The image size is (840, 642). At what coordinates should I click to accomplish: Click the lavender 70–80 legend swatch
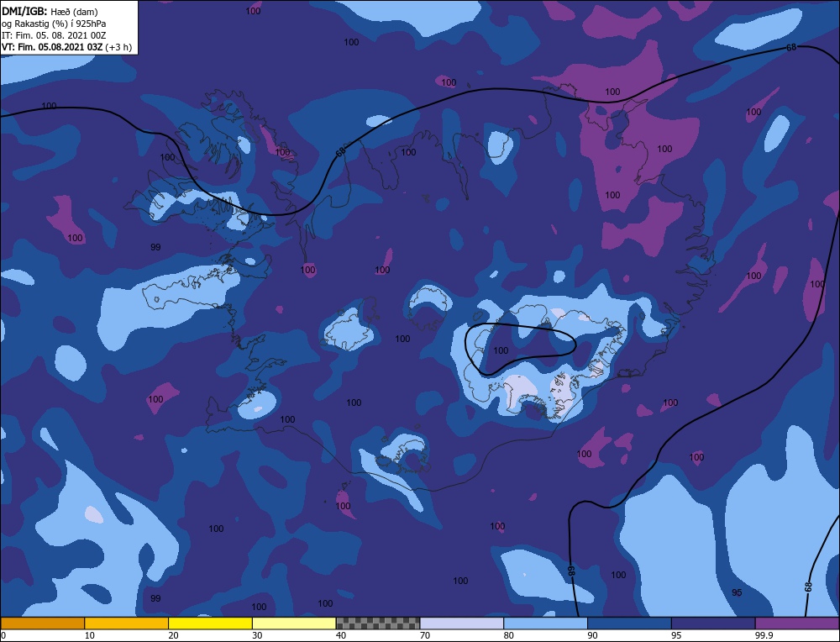(x=462, y=623)
